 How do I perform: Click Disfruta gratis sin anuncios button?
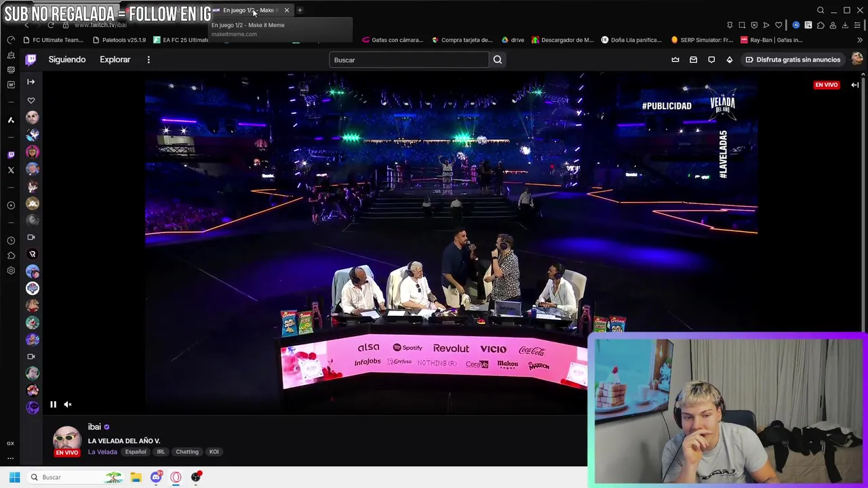793,60
